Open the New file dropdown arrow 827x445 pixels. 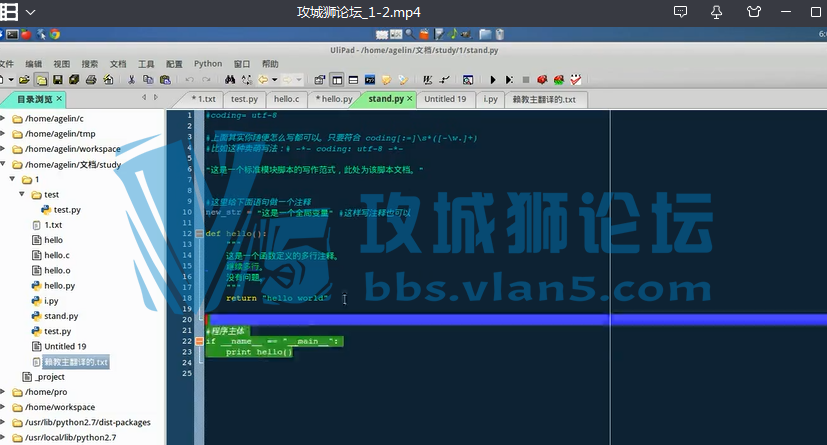11,80
